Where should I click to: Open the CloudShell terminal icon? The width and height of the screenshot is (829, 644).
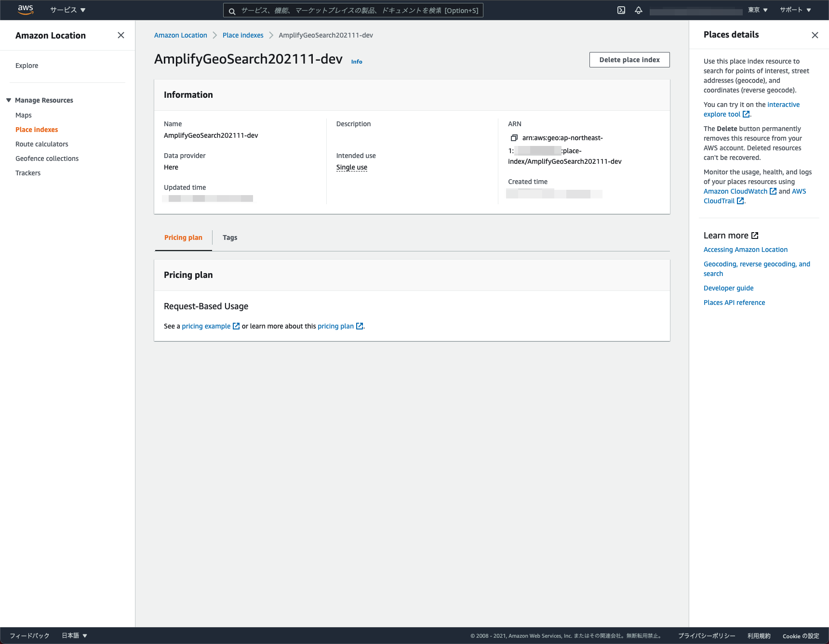point(621,10)
